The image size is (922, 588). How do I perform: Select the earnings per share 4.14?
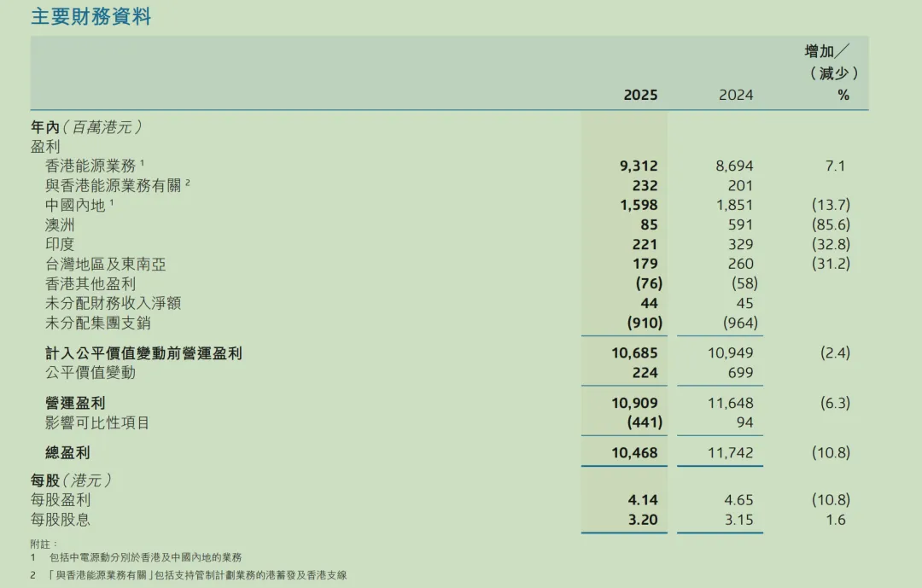[x=643, y=500]
